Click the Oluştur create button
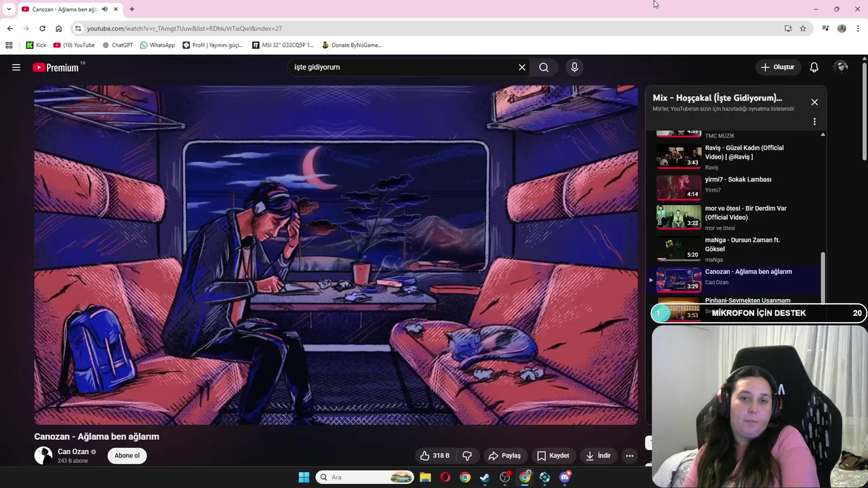868x488 pixels. click(777, 67)
